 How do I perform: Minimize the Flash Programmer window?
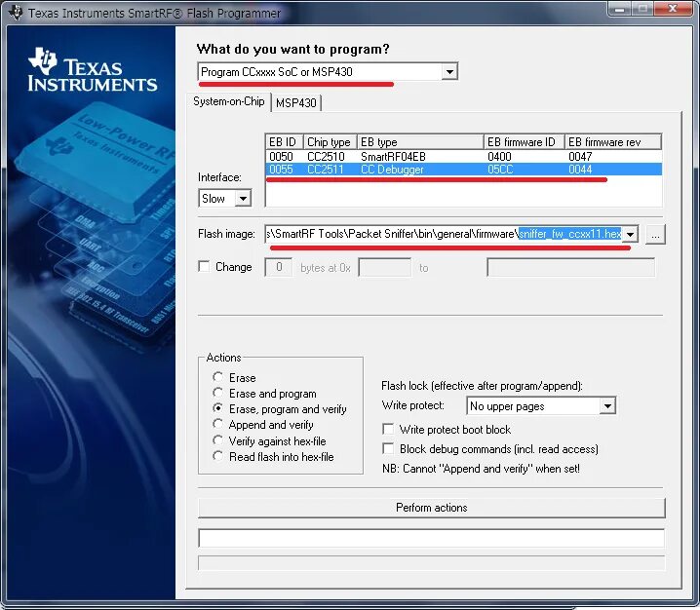coord(619,9)
